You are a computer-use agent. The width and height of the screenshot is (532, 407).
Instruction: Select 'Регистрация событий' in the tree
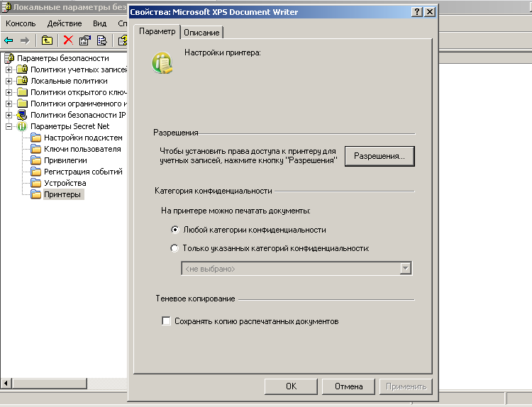(83, 172)
